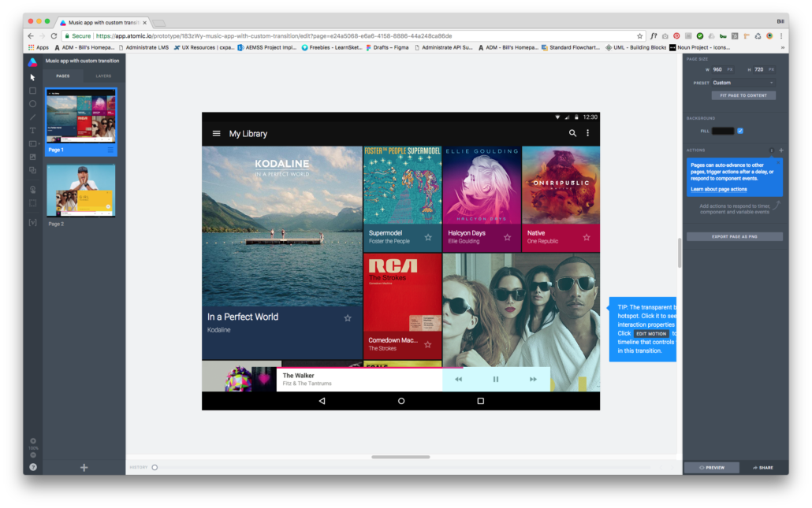This screenshot has height=508, width=812.
Task: Select the Page 2 thumbnail
Action: click(x=80, y=191)
